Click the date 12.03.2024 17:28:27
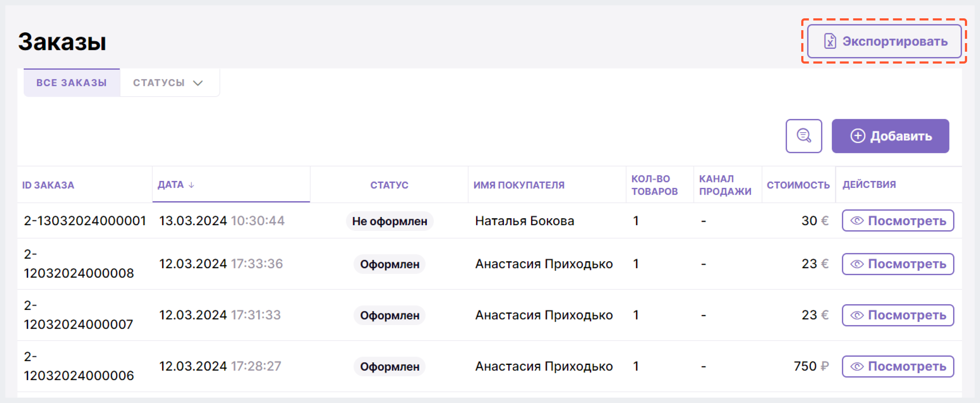 coord(220,366)
